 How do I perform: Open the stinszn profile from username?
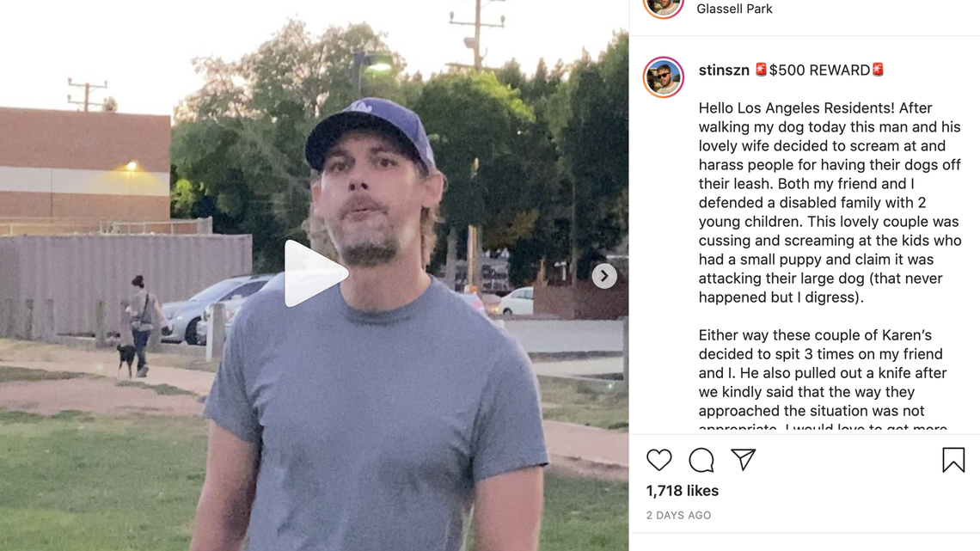click(724, 70)
